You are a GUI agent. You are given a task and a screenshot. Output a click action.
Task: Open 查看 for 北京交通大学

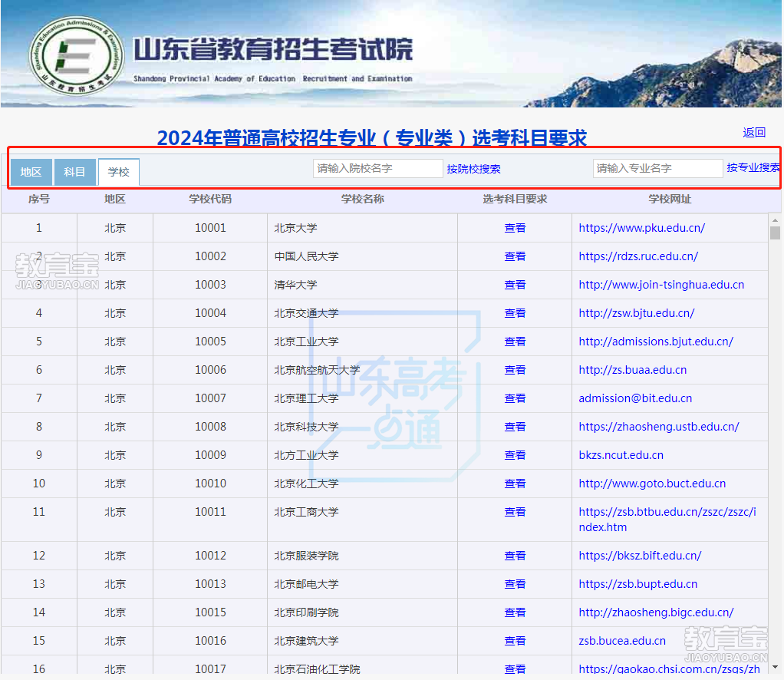515,313
